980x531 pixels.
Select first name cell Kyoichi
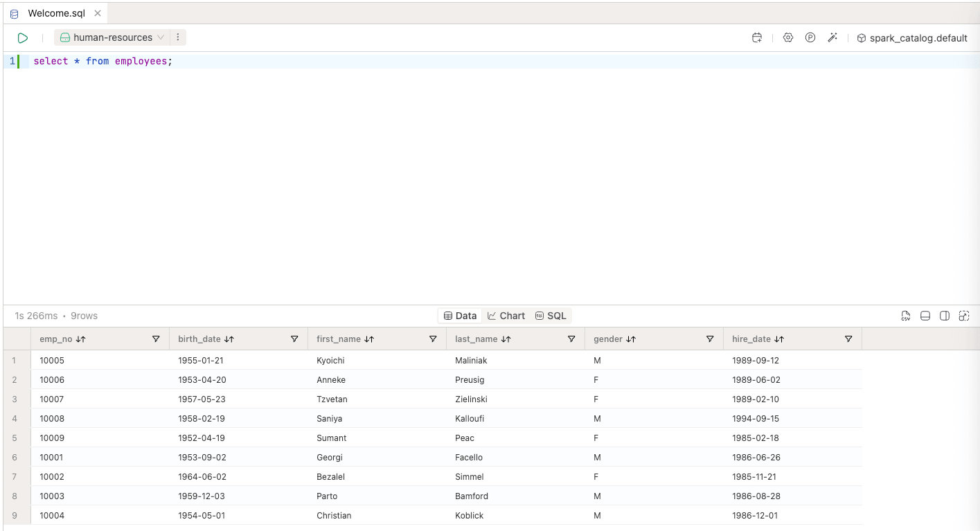coord(377,361)
